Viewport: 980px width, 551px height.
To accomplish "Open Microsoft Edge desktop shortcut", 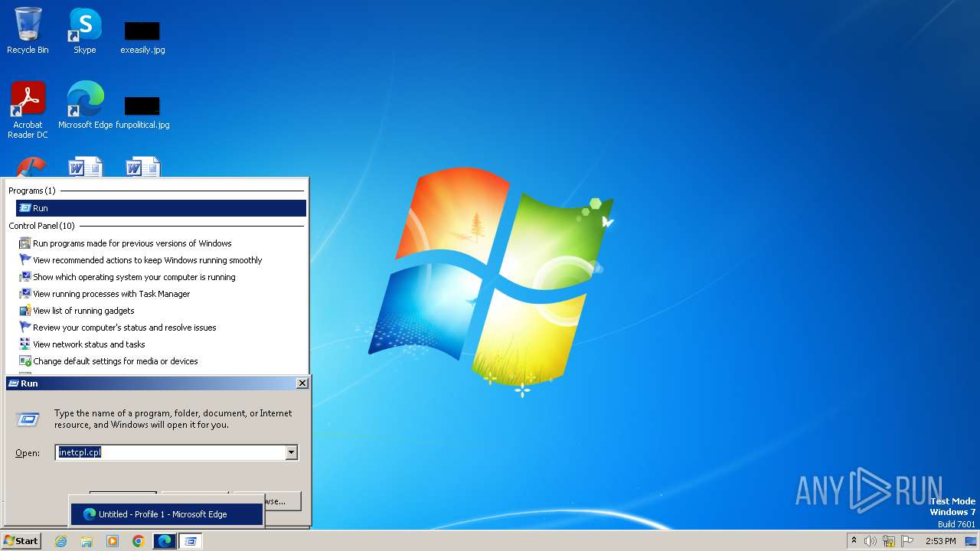I will pyautogui.click(x=85, y=106).
